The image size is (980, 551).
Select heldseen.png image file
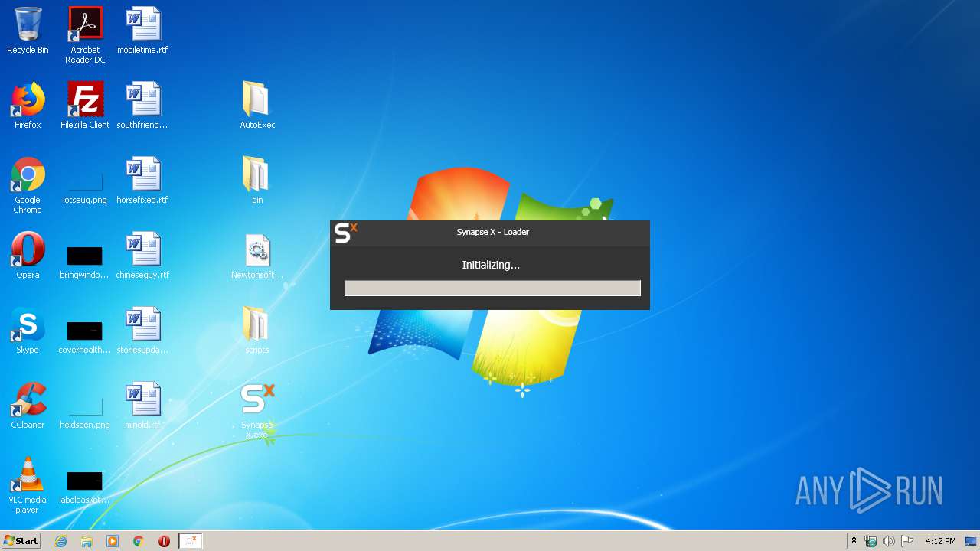(85, 413)
